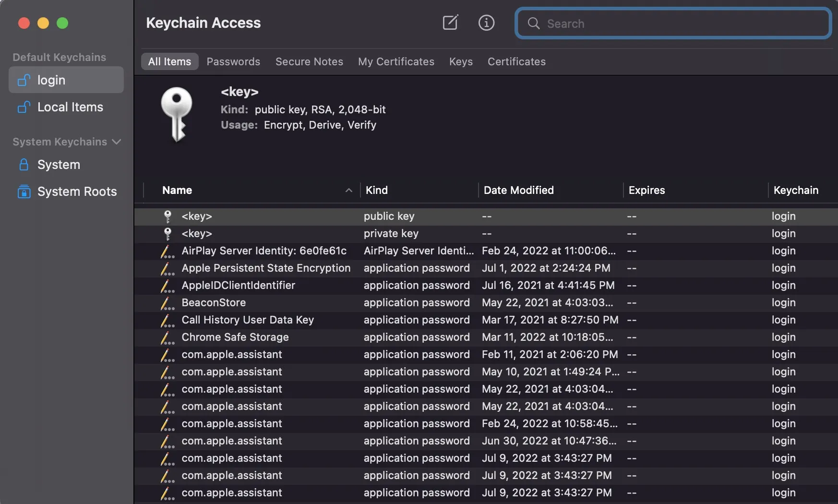This screenshot has height=504, width=838.
Task: Click the compose new keychain item icon
Action: point(450,23)
